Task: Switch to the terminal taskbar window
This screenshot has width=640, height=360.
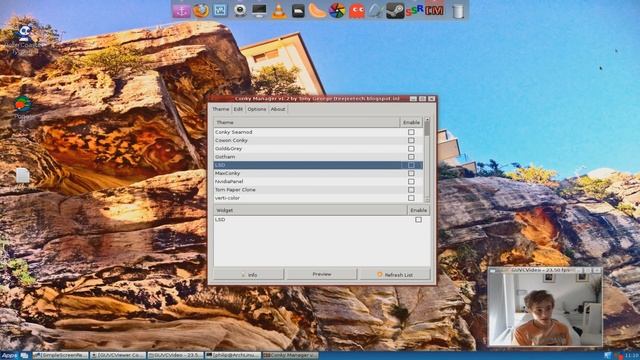Action: click(233, 356)
